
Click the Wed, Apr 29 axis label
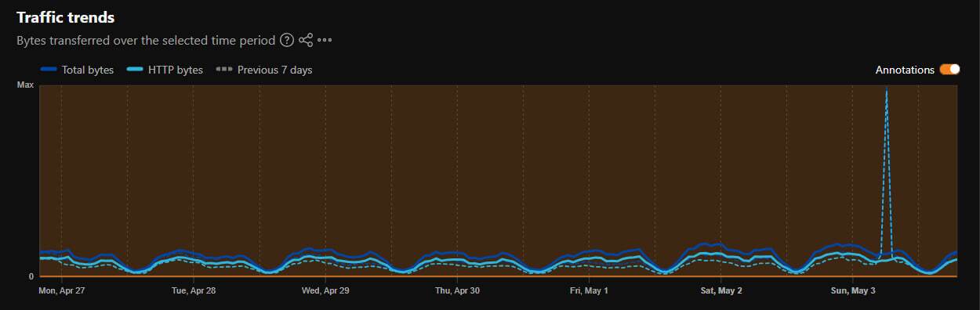tap(325, 290)
